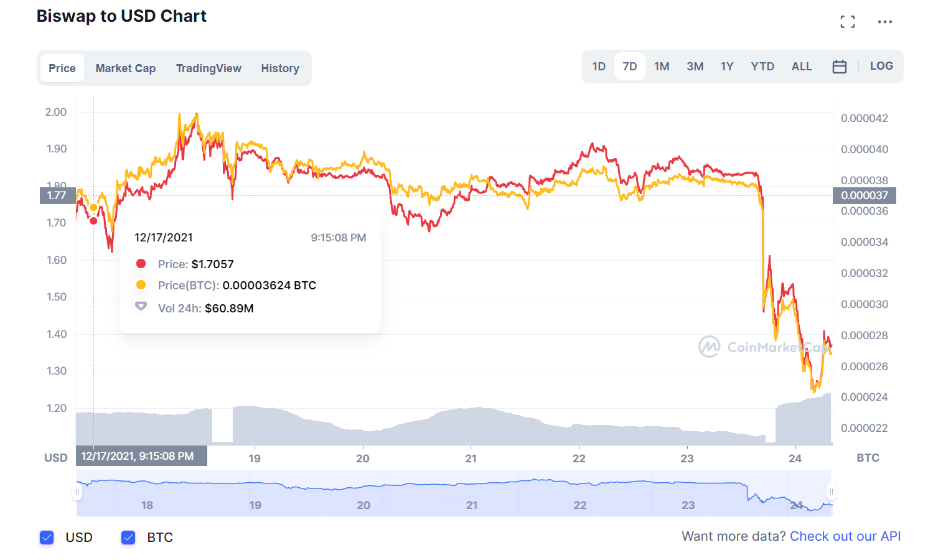Open the History tab

[x=280, y=68]
